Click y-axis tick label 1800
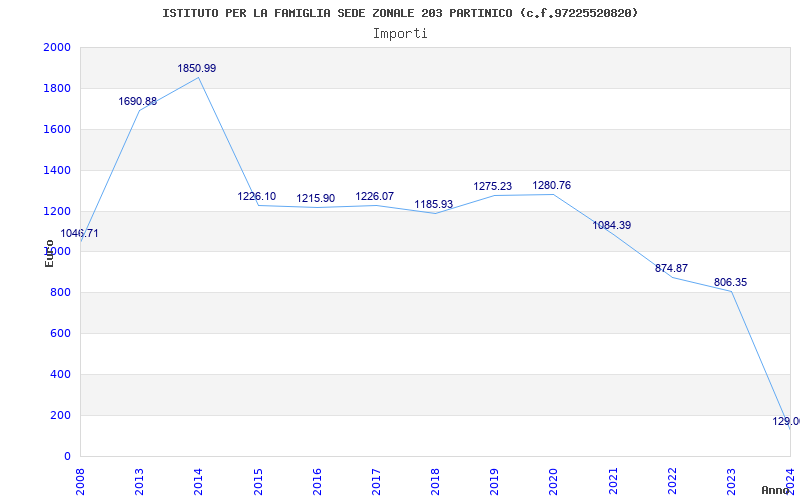 click(57, 89)
